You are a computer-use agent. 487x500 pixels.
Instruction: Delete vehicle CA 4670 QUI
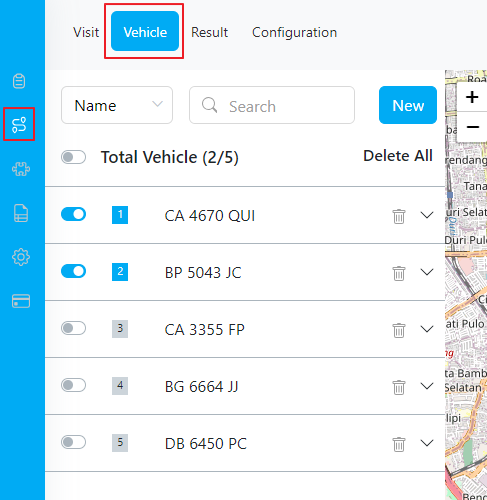click(x=399, y=216)
